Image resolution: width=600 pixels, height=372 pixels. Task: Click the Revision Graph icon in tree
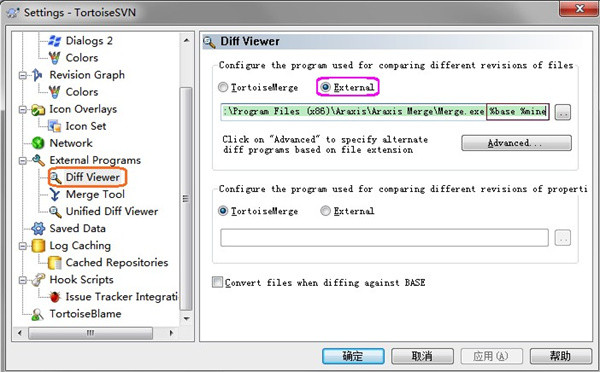click(37, 75)
